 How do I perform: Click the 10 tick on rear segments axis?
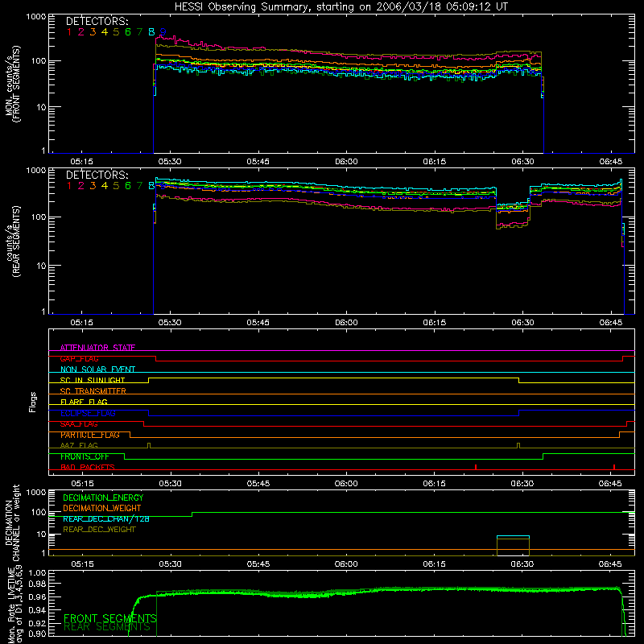[x=41, y=266]
